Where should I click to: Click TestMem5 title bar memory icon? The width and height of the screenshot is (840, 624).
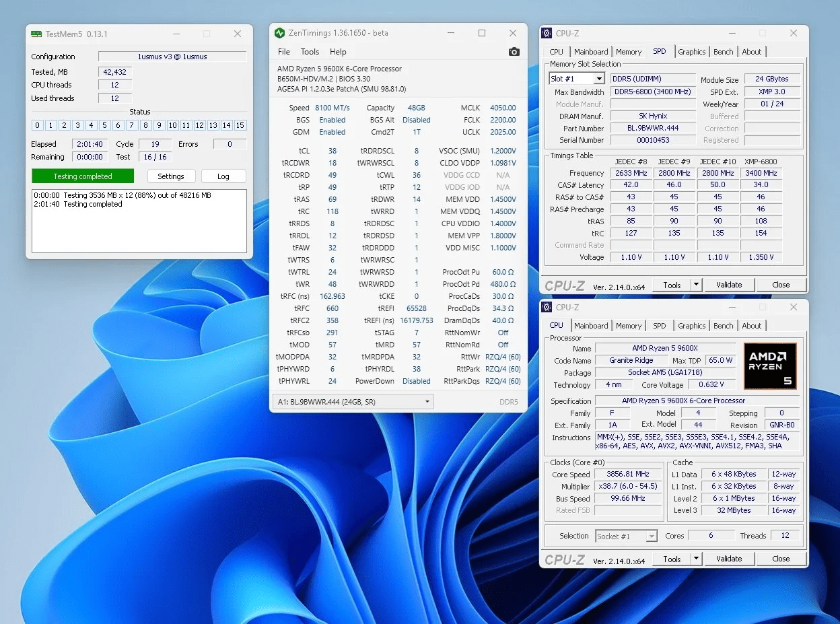[36, 34]
